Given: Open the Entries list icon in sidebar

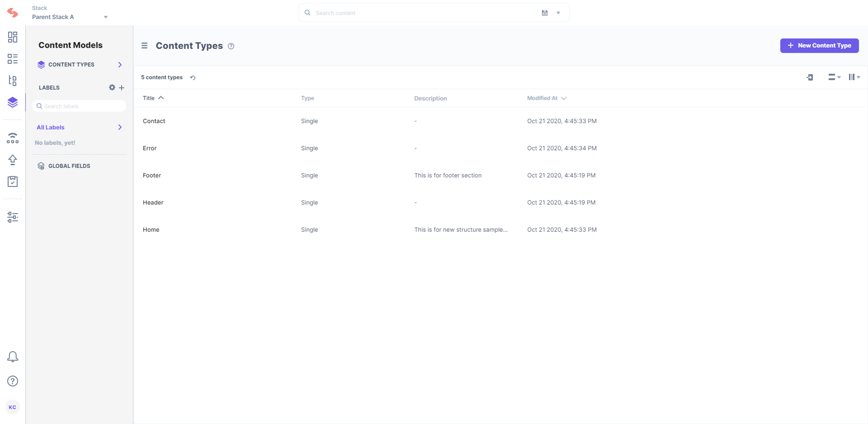Looking at the screenshot, I should pyautogui.click(x=12, y=59).
